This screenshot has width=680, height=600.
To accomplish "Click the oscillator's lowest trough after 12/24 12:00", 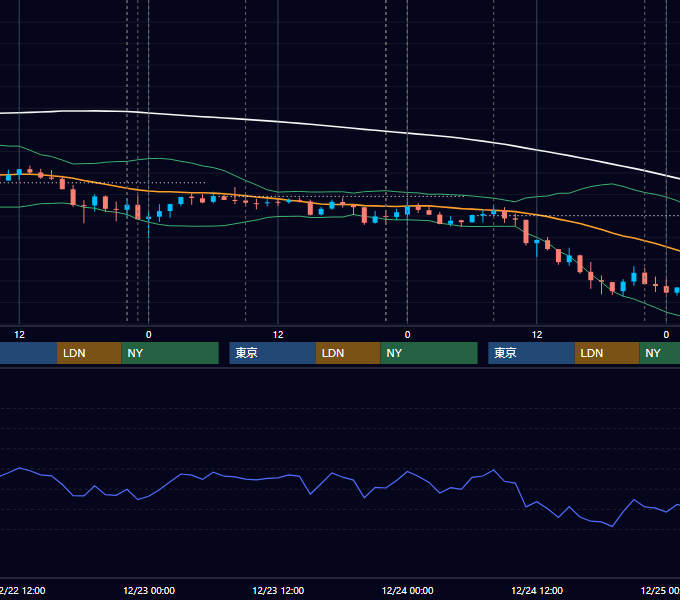I will (612, 526).
